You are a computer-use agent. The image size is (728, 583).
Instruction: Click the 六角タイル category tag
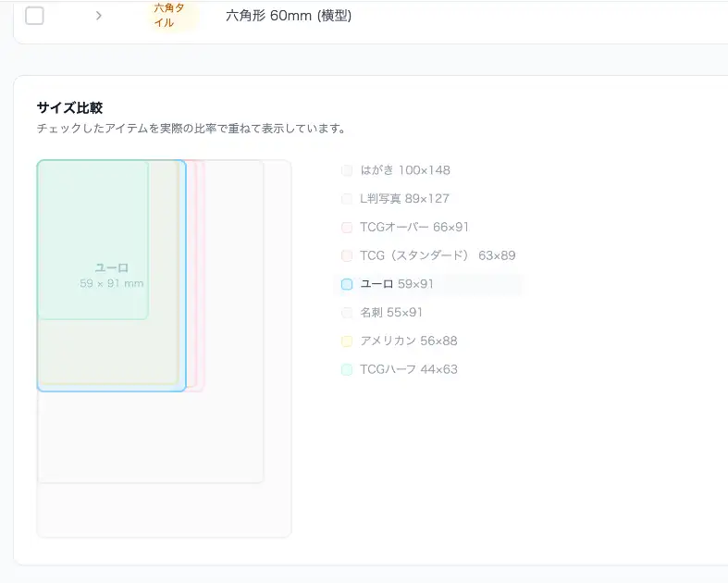click(172, 15)
